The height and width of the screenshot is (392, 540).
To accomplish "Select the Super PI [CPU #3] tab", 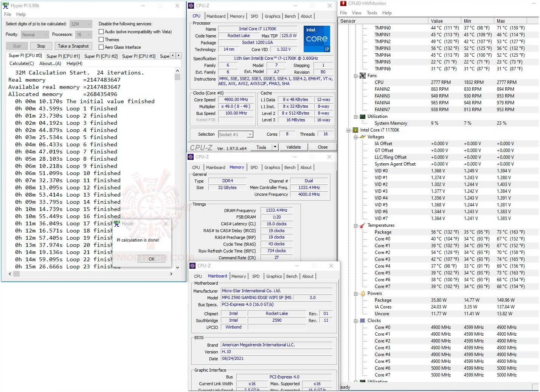I will coord(139,56).
